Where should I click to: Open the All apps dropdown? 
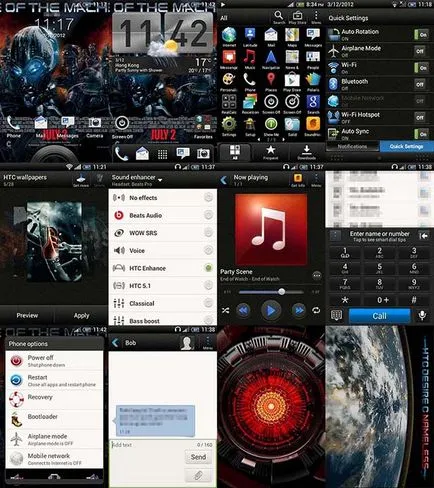pyautogui.click(x=224, y=18)
